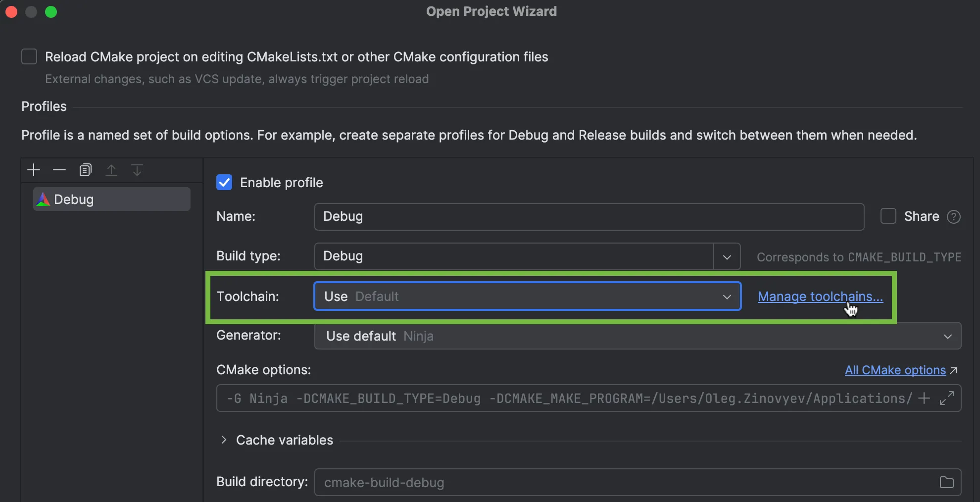Tick the Share checkbox
Viewport: 980px width, 502px height.
[888, 216]
